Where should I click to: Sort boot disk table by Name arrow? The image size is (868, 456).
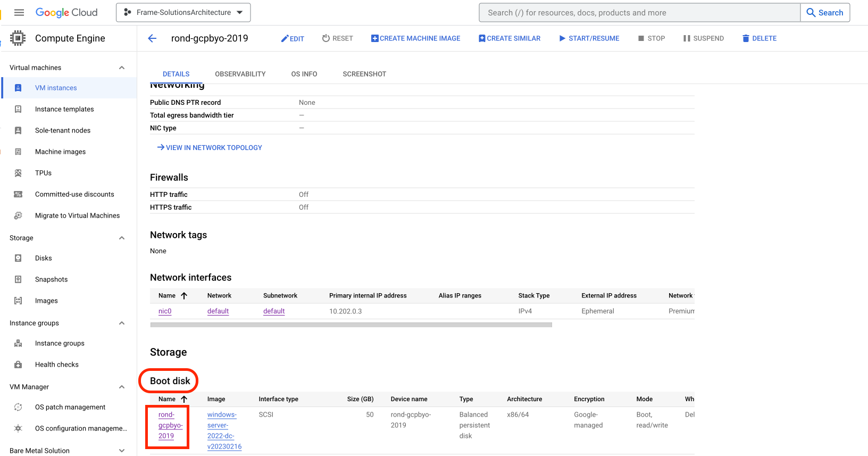pos(184,399)
